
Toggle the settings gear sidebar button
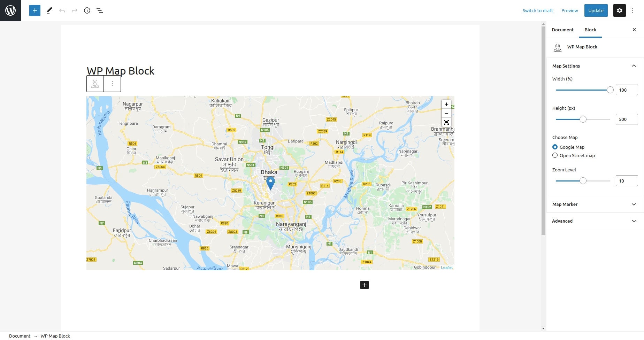pyautogui.click(x=619, y=10)
